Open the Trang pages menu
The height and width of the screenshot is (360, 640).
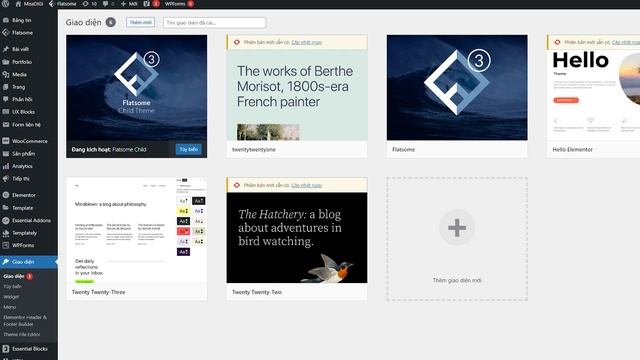point(29,87)
